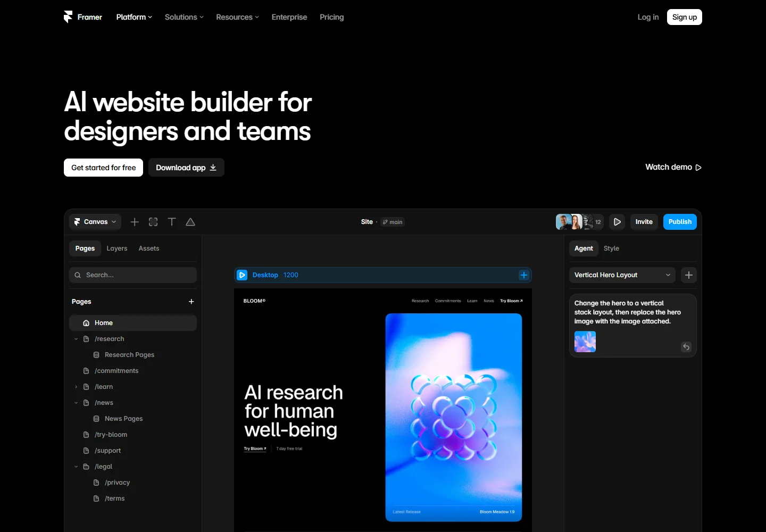Click the preview play button
This screenshot has width=766, height=532.
(x=617, y=222)
